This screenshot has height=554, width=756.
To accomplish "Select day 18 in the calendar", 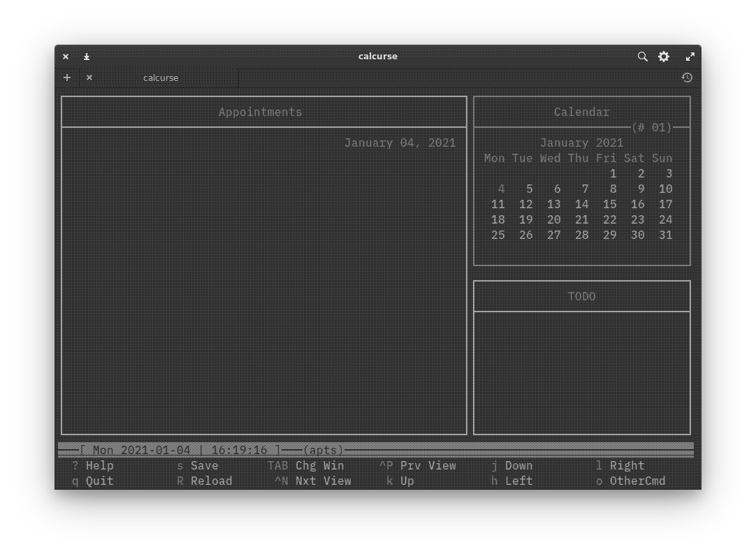I will [x=497, y=220].
